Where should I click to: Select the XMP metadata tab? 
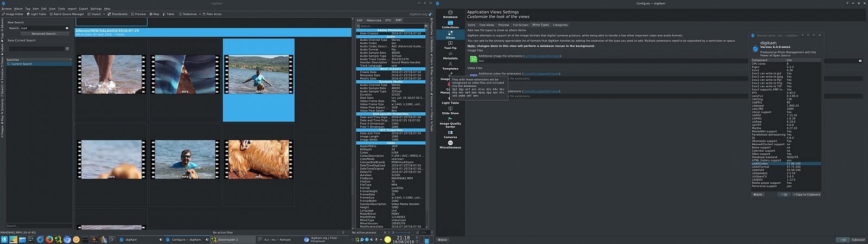[398, 21]
